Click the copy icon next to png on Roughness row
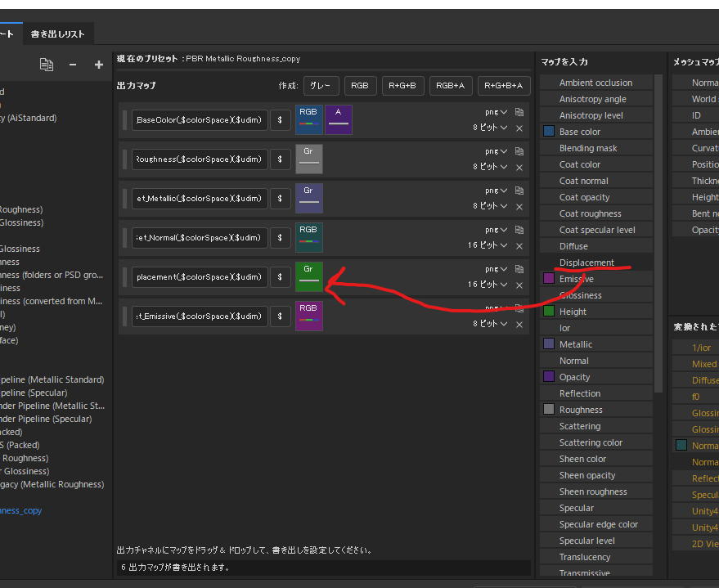719x588 pixels. point(519,150)
